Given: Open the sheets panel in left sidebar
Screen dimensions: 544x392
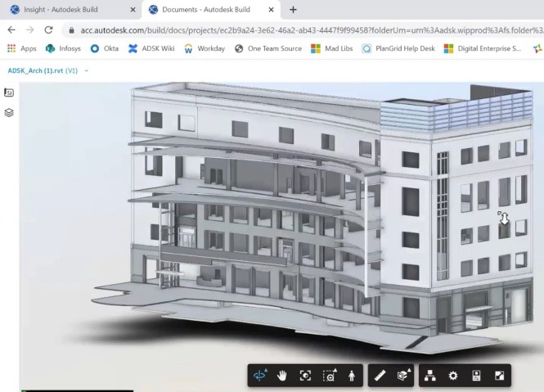Looking at the screenshot, I should pos(9,92).
